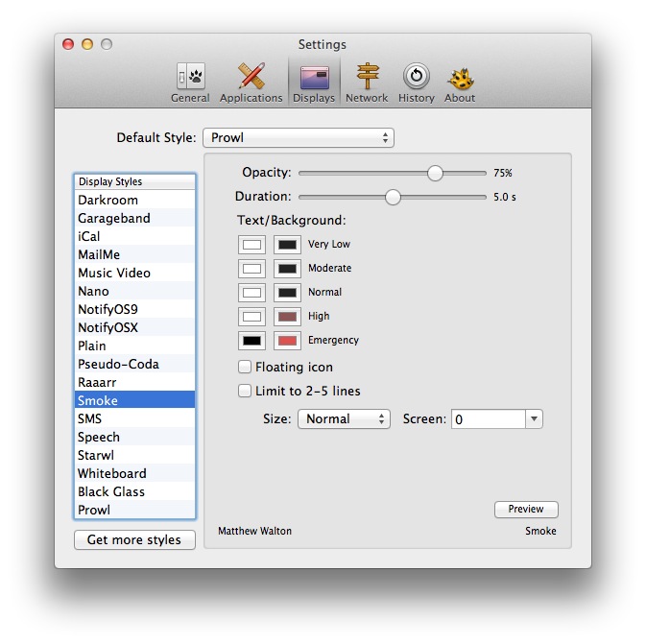The image size is (646, 644).
Task: Select Prowl in the styles list
Action: pyautogui.click(x=134, y=510)
